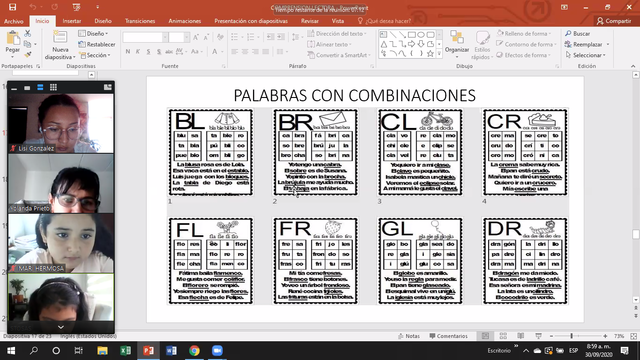This screenshot has width=640, height=360.
Task: Minimize the Zoom video panel
Action: pos(14,88)
